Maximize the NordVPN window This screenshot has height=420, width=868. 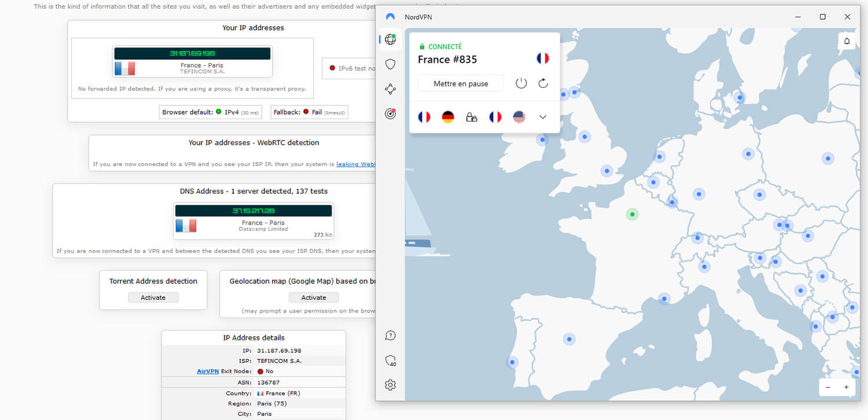tap(822, 17)
